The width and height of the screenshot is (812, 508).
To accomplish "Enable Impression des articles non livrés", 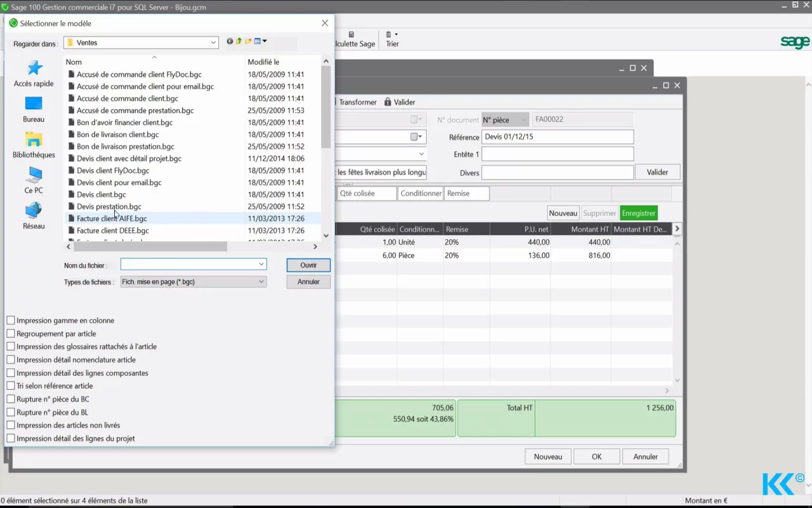I will (11, 425).
